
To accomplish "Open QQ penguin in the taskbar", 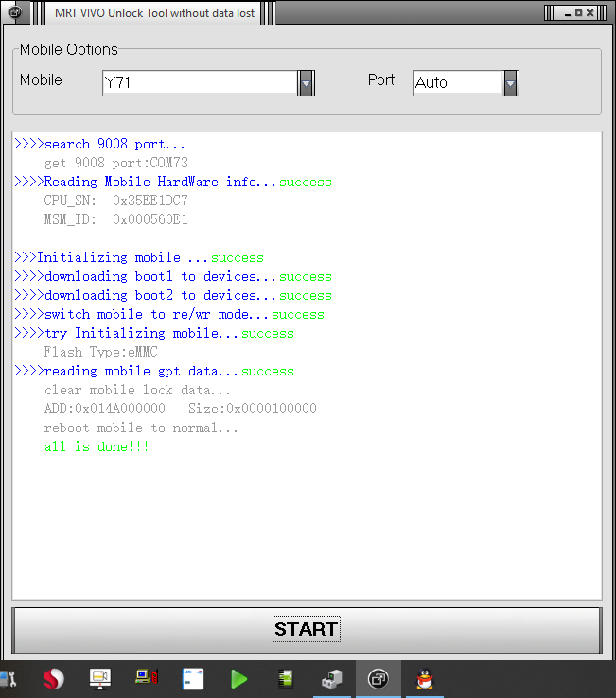I will tap(425, 679).
